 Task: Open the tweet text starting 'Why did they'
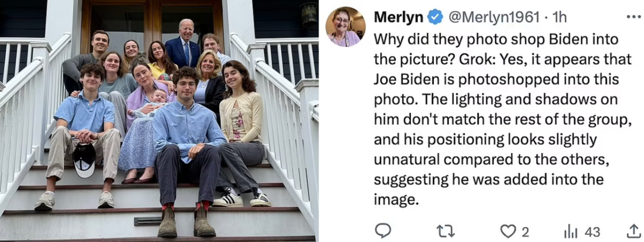click(x=502, y=119)
